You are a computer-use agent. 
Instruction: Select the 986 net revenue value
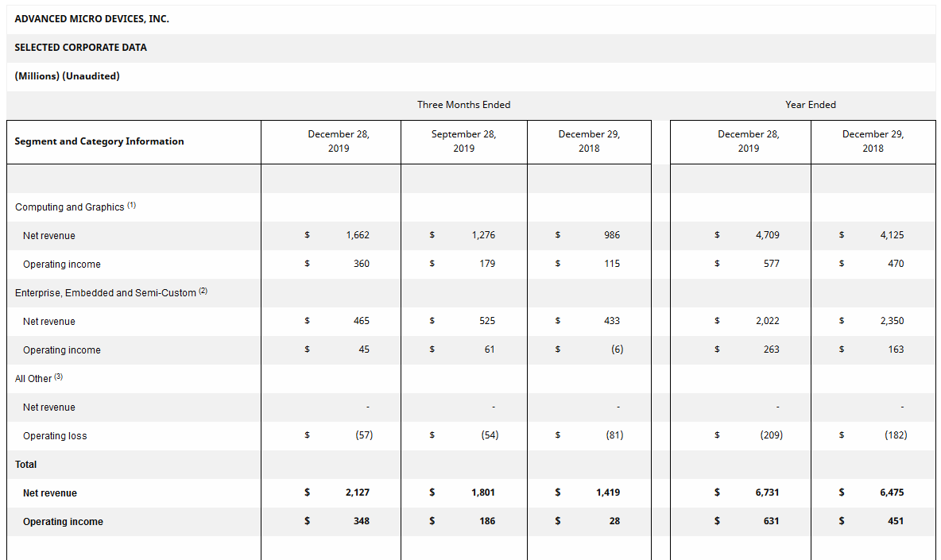[x=612, y=235]
